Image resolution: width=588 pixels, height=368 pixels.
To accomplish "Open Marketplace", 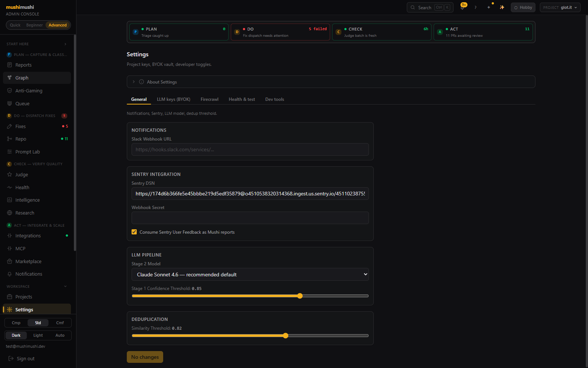I will tap(37, 261).
